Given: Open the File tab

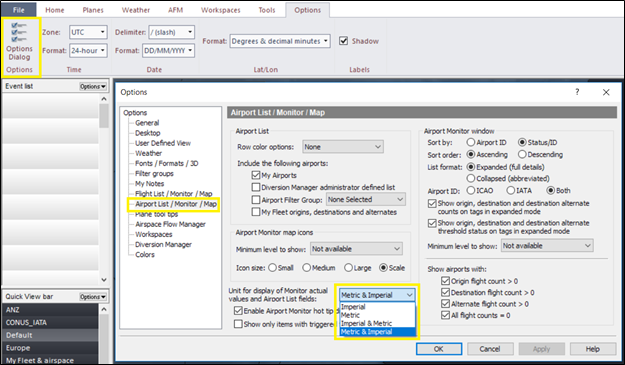Looking at the screenshot, I should point(18,10).
